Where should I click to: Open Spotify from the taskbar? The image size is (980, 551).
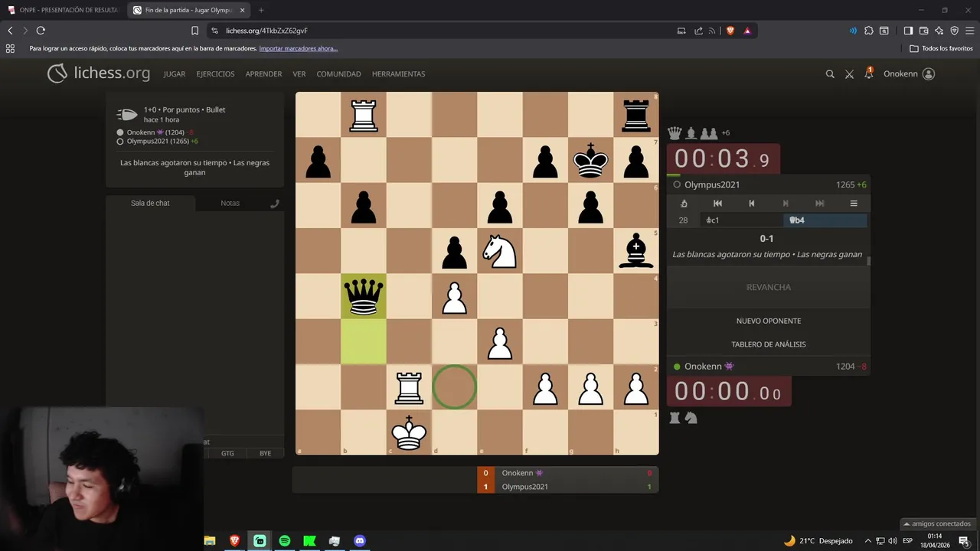(285, 541)
